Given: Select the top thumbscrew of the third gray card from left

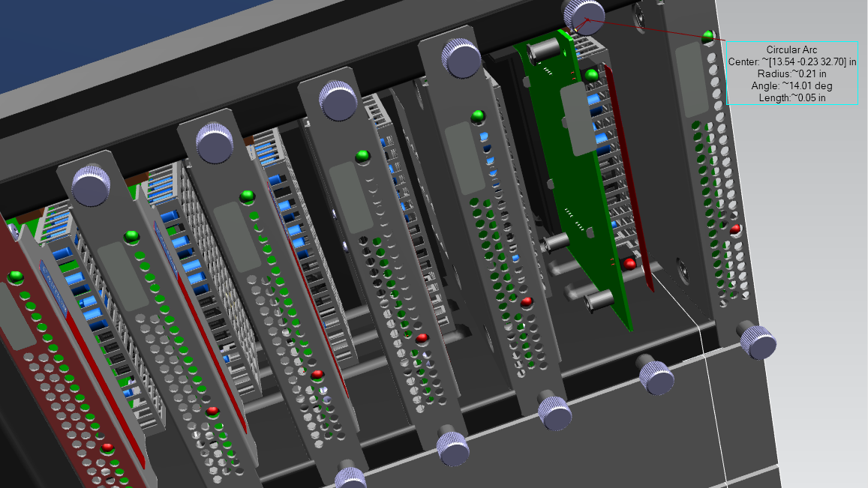Looking at the screenshot, I should tap(338, 100).
